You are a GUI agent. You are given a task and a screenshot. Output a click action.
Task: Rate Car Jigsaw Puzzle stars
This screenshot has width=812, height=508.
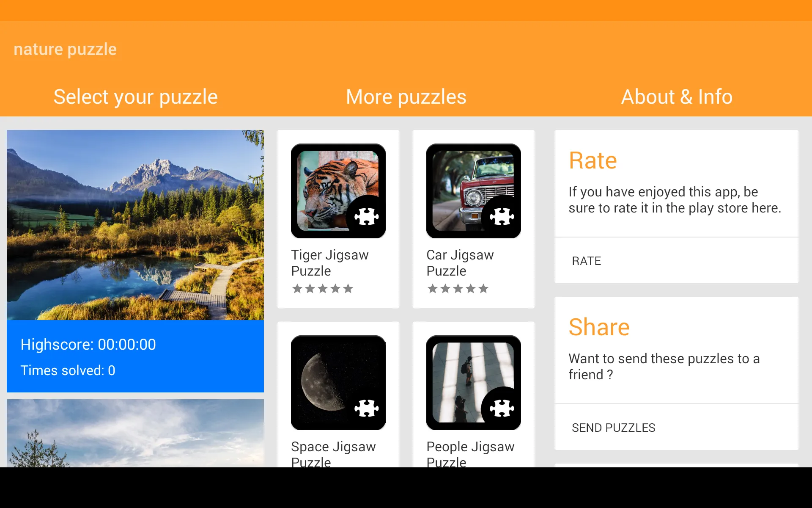(x=457, y=288)
